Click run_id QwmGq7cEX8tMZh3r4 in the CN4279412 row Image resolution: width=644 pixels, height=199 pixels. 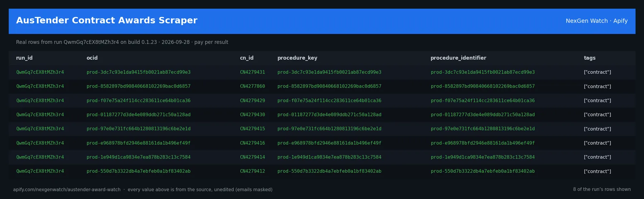pos(40,171)
